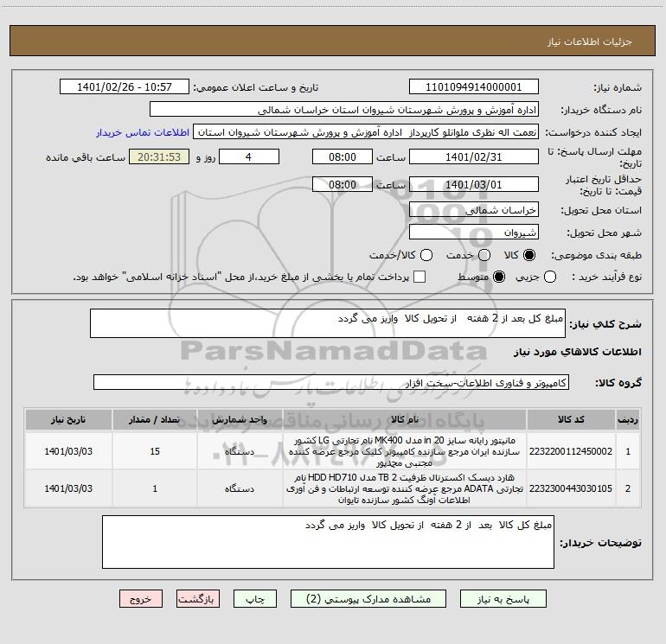The image size is (666, 644).
Task: Click the واحد شمارش column header
Action: pyautogui.click(x=240, y=420)
